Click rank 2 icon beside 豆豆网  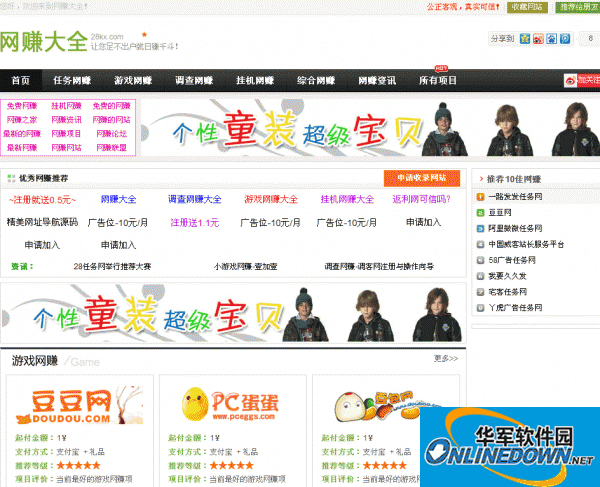(480, 213)
